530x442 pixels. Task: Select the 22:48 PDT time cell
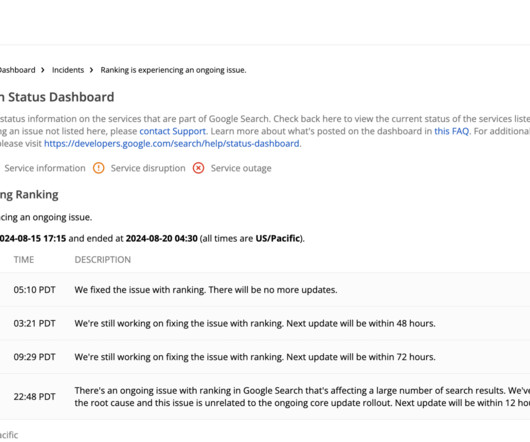click(x=34, y=397)
